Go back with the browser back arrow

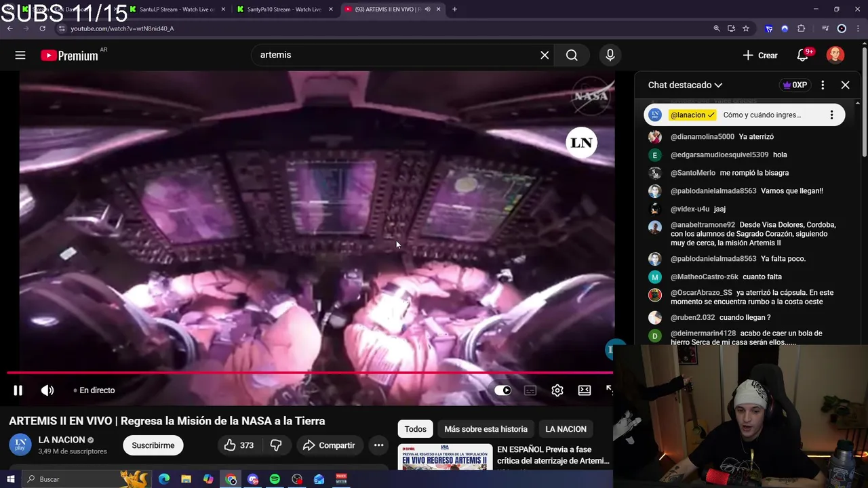(10, 28)
